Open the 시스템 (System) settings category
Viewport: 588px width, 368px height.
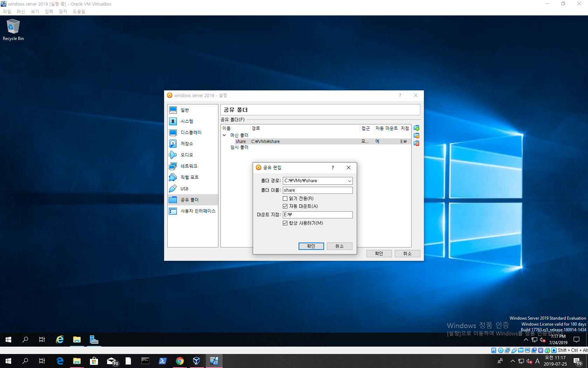click(x=192, y=121)
